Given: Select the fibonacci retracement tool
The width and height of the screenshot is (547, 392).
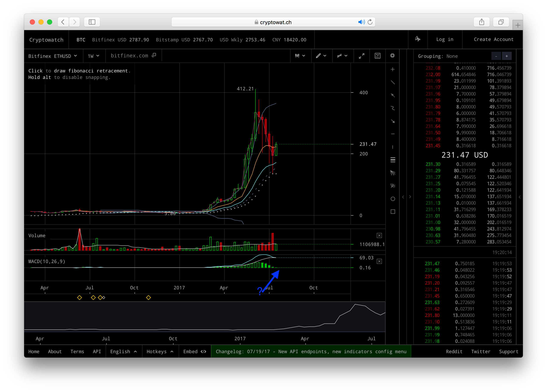Looking at the screenshot, I should [x=393, y=160].
